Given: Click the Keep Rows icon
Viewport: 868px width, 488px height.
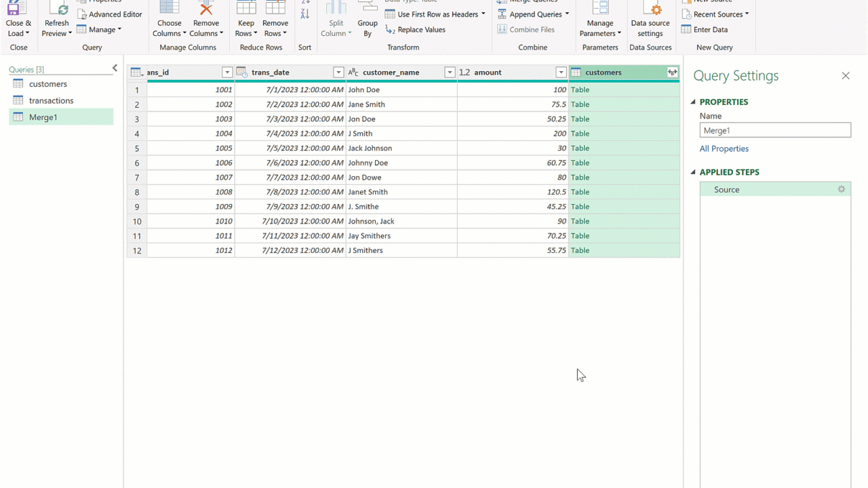Looking at the screenshot, I should [x=245, y=9].
